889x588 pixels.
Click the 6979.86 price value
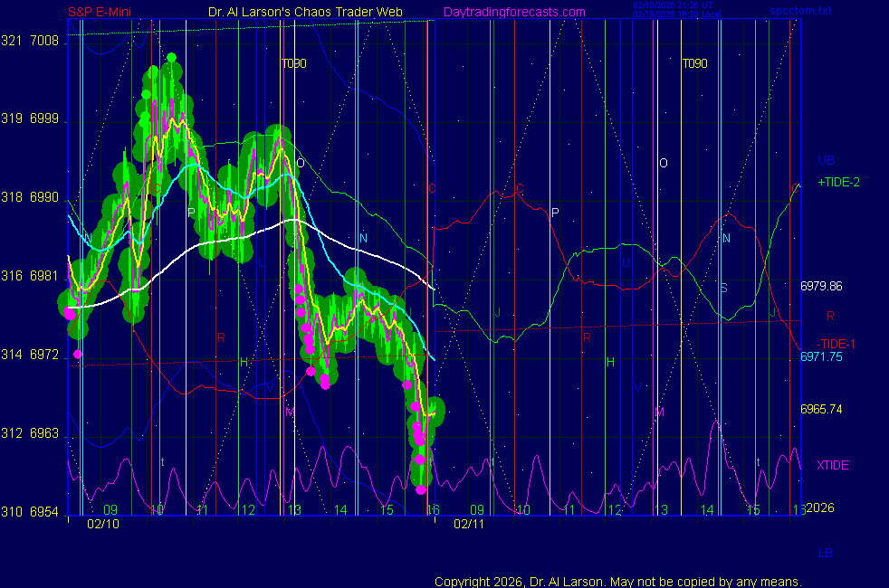pyautogui.click(x=821, y=286)
